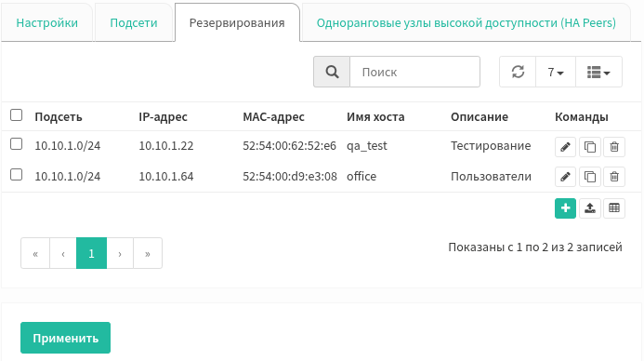The image size is (644, 361).
Task: Click IP address 10.10.1.22
Action: tap(166, 146)
